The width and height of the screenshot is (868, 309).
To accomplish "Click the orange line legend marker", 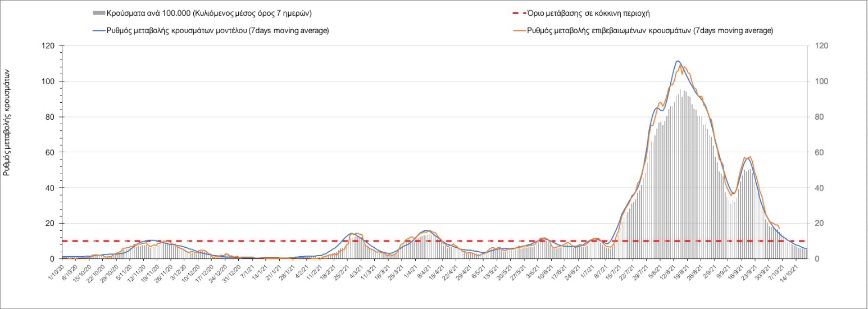I will pyautogui.click(x=516, y=30).
